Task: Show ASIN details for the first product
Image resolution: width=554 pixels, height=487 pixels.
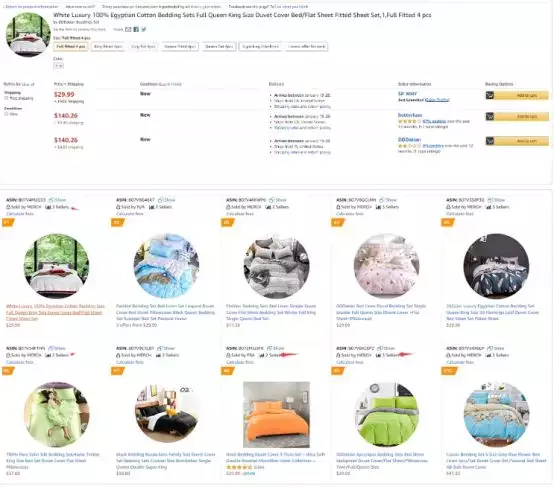Action: 58,200
